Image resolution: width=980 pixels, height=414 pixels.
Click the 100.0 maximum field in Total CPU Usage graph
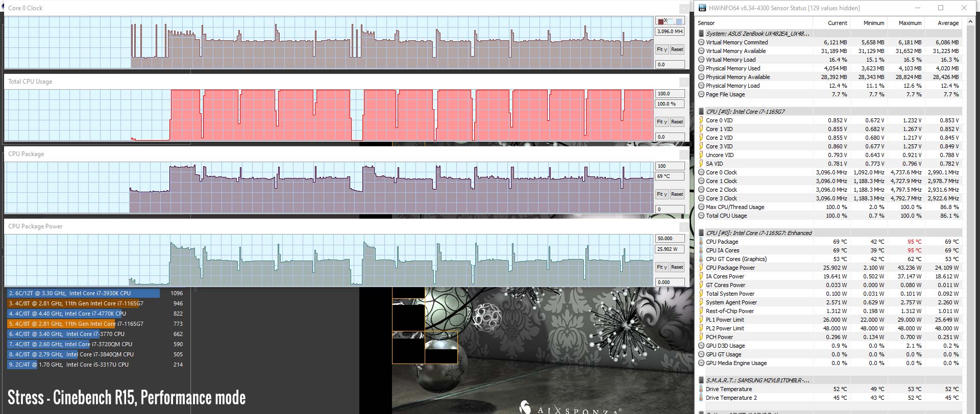tap(670, 94)
